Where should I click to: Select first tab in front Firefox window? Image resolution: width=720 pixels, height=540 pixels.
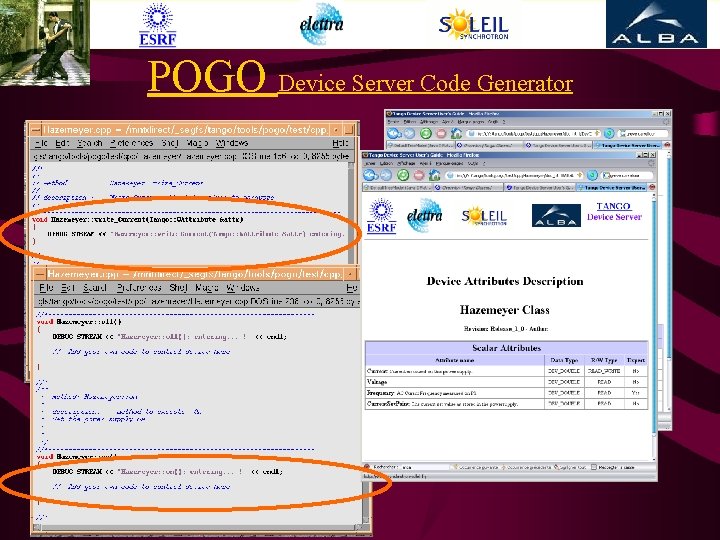pos(398,187)
